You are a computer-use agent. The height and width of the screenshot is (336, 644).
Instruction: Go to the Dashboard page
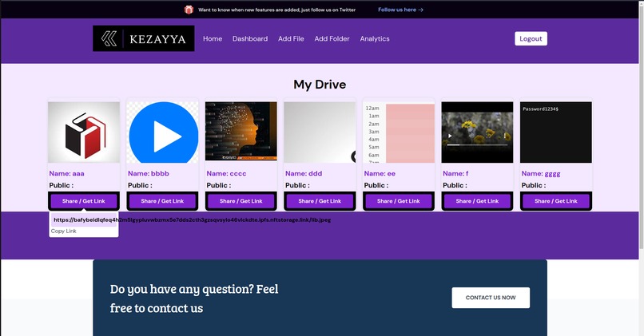coord(250,38)
